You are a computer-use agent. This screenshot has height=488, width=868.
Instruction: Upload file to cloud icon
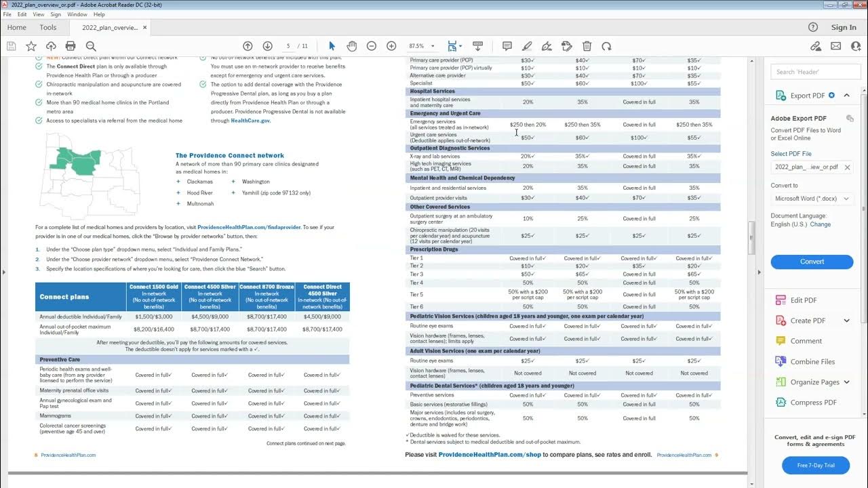51,46
